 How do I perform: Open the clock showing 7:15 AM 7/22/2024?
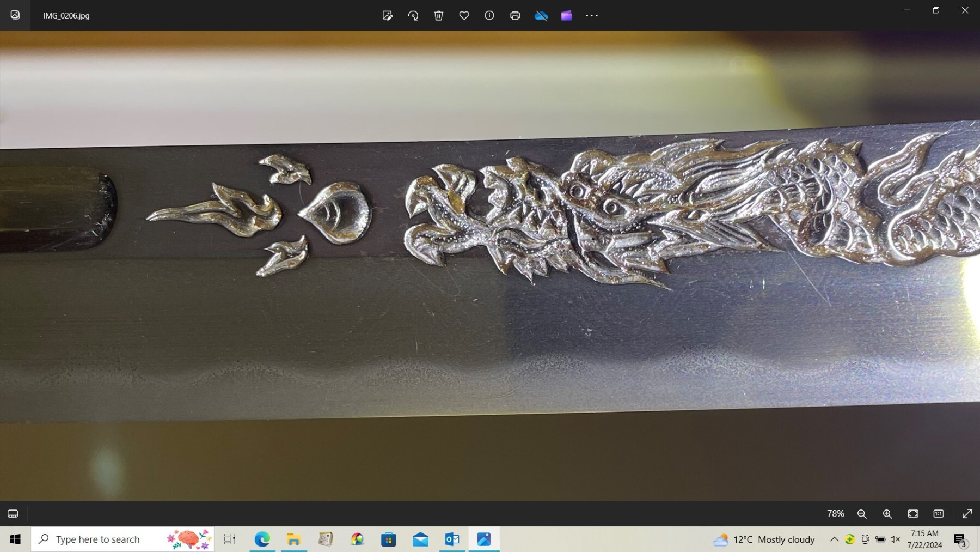(x=924, y=539)
